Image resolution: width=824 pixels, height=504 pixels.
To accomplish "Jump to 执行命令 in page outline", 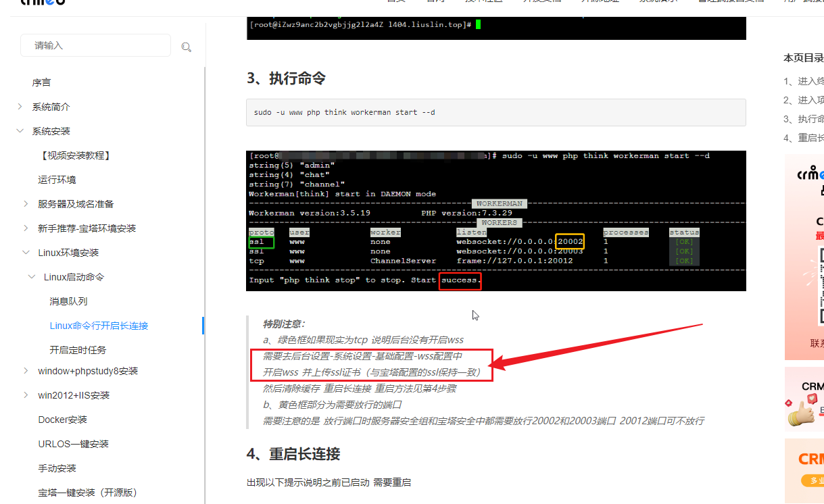I will click(810, 119).
